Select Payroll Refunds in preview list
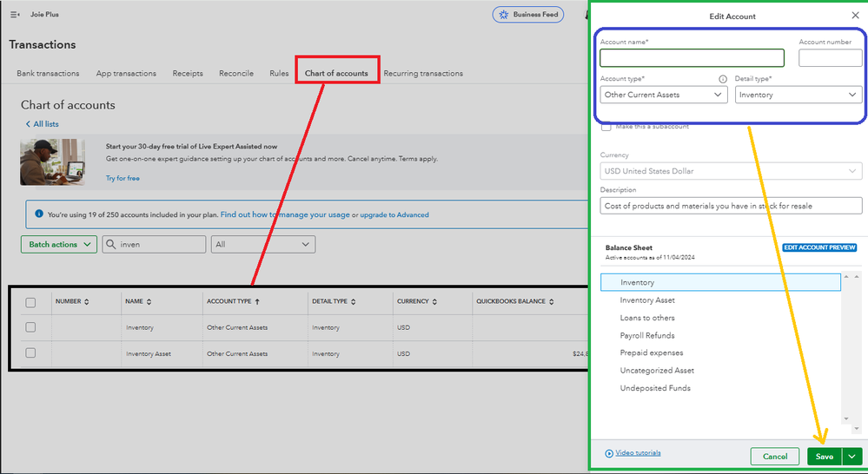This screenshot has height=474, width=868. (x=647, y=336)
